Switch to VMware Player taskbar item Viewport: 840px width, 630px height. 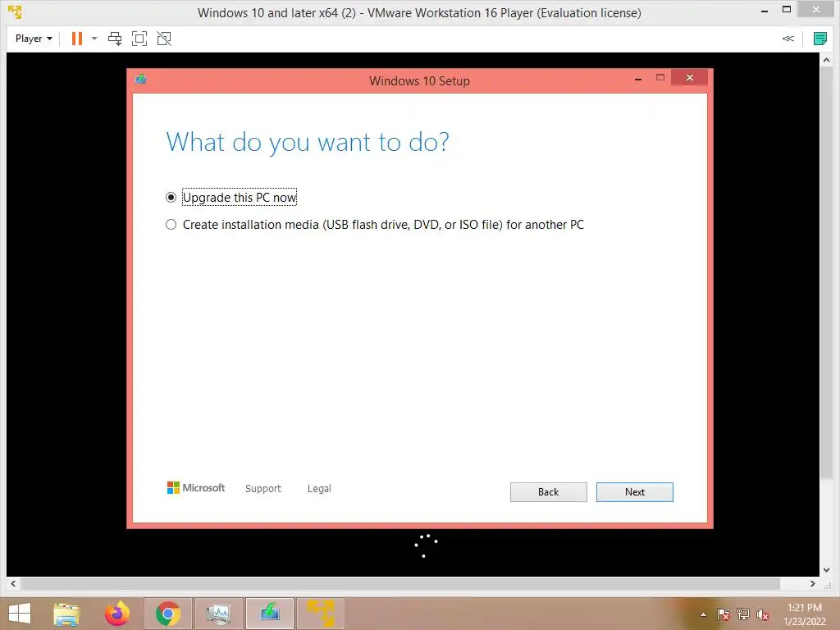click(x=321, y=614)
